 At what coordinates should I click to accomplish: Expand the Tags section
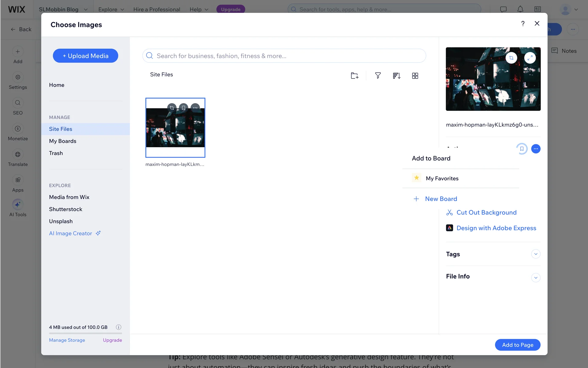coord(536,254)
